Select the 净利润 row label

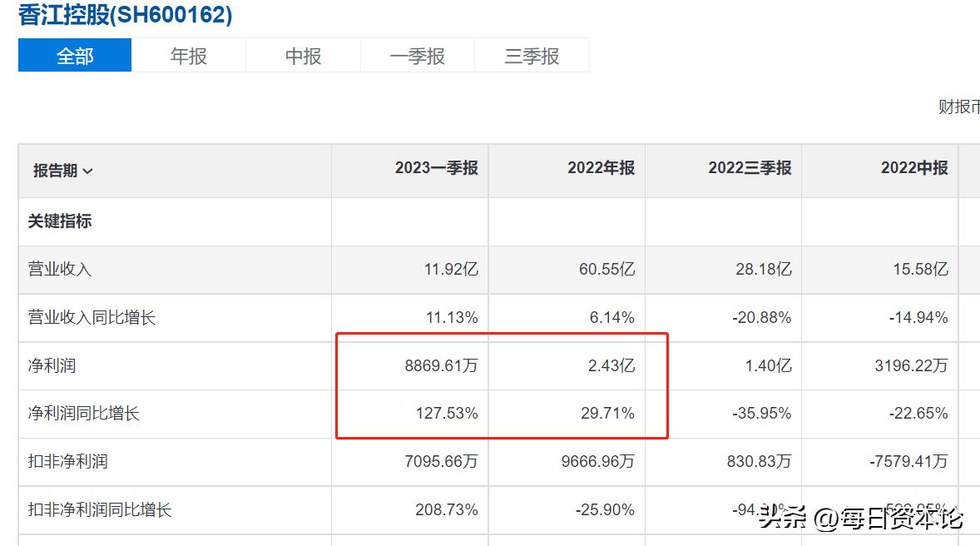point(52,365)
